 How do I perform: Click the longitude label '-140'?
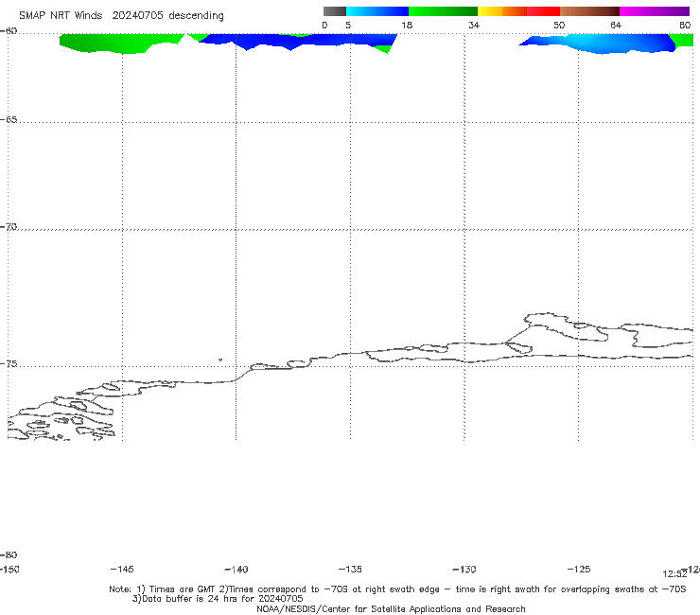pyautogui.click(x=236, y=569)
